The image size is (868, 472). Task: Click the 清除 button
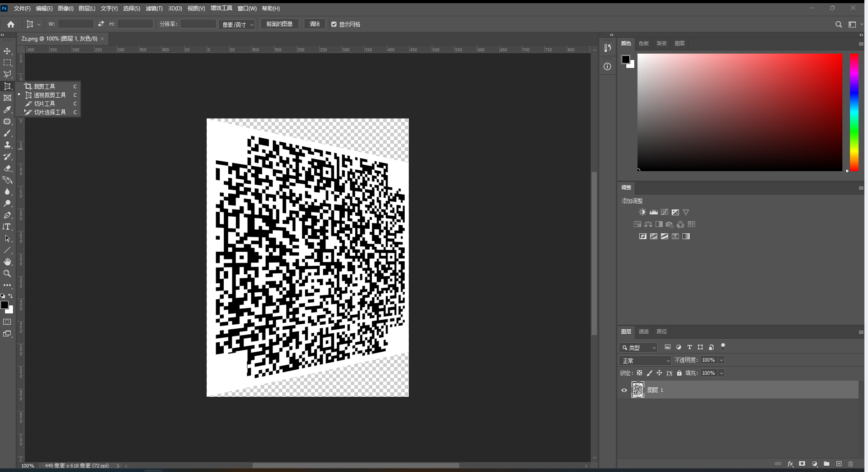pyautogui.click(x=315, y=24)
